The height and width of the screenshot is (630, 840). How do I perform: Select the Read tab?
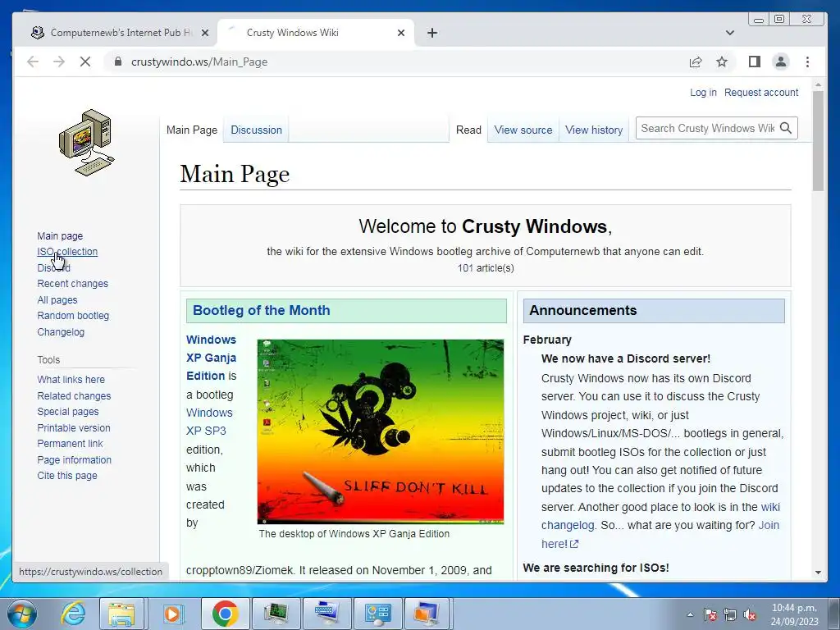point(468,130)
